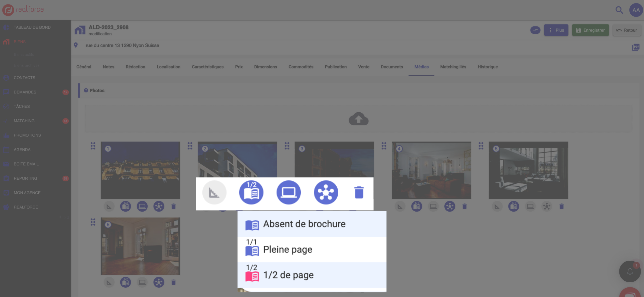Toggle floor plan icon in highlighted toolbar

(x=214, y=192)
